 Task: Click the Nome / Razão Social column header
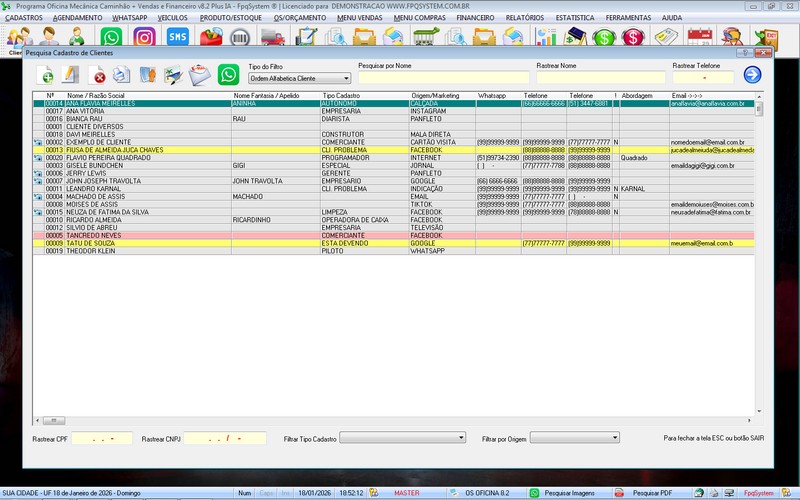point(96,95)
